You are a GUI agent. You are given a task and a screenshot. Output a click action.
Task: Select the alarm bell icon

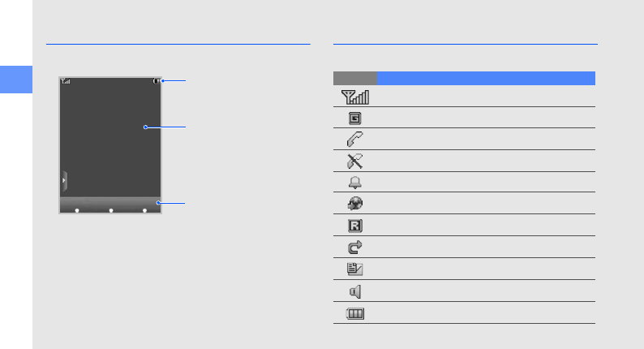click(x=354, y=183)
